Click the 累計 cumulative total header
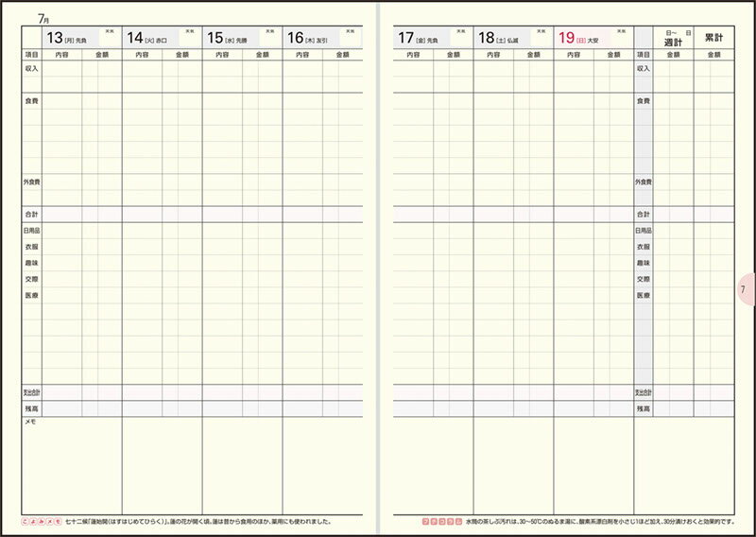 pos(713,37)
